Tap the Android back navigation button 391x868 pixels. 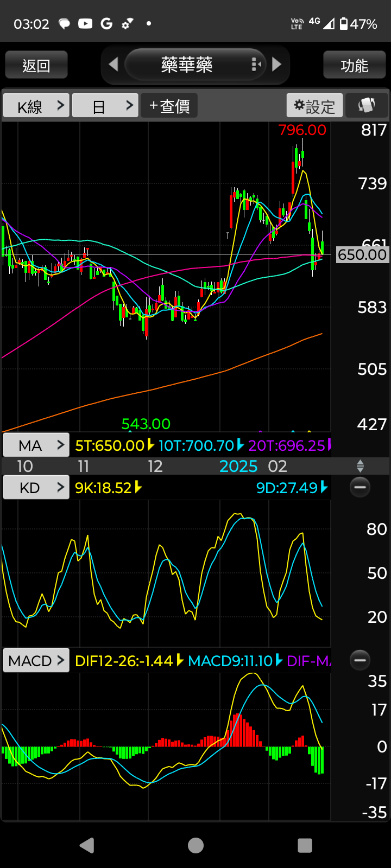tap(87, 845)
